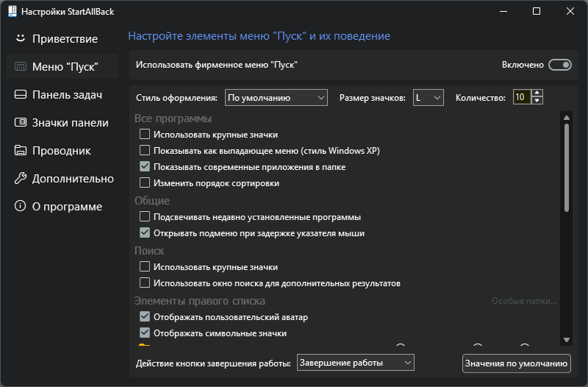Image resolution: width=588 pixels, height=387 pixels.
Task: Open the Завершение работы action dropdown
Action: point(356,363)
